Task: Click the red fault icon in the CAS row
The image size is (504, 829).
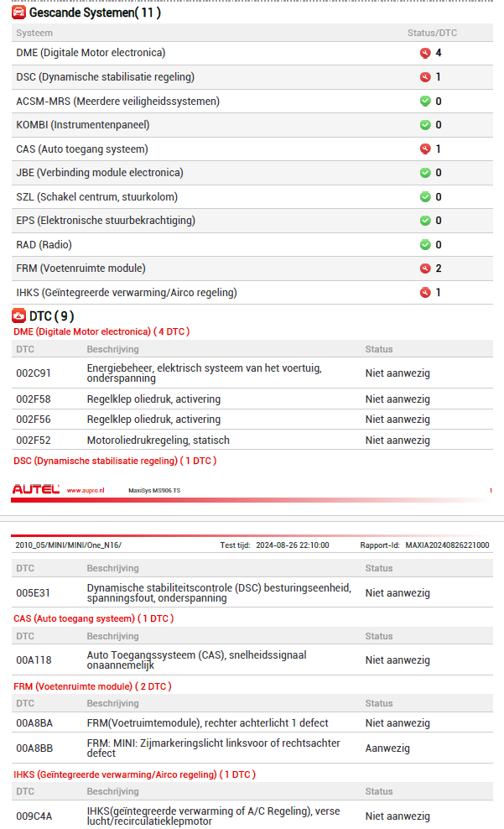Action: click(x=425, y=149)
